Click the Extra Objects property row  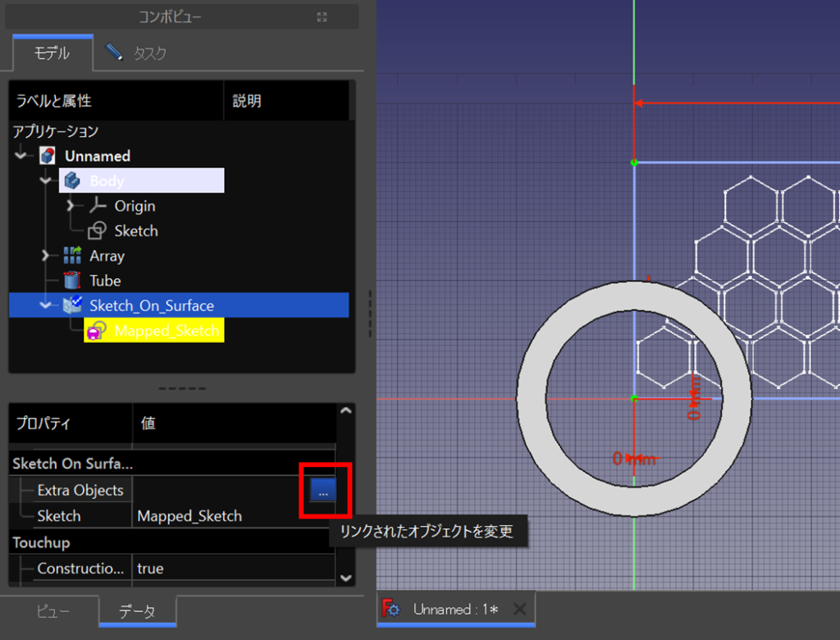coord(172,490)
